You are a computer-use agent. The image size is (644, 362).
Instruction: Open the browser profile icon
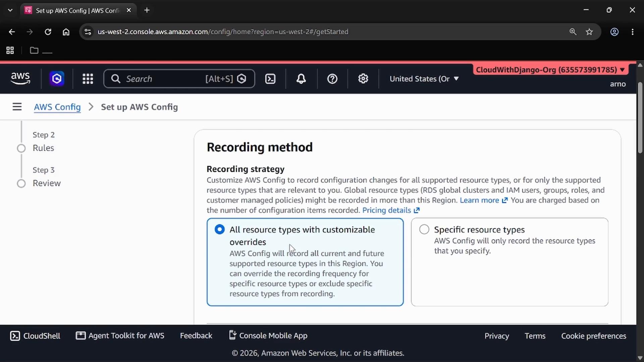click(614, 32)
